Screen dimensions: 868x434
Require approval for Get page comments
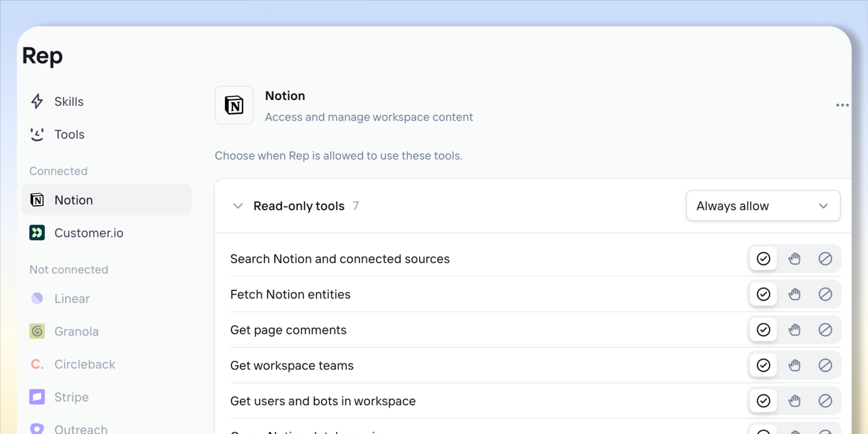coord(794,330)
